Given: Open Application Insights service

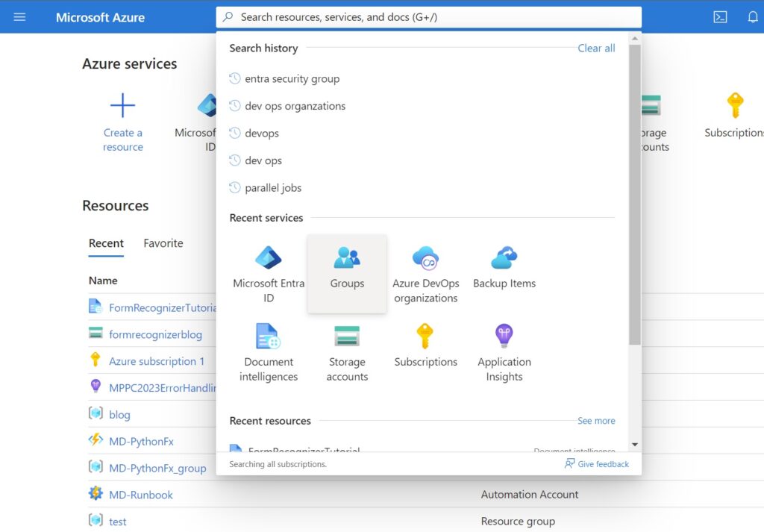Looking at the screenshot, I should (504, 352).
